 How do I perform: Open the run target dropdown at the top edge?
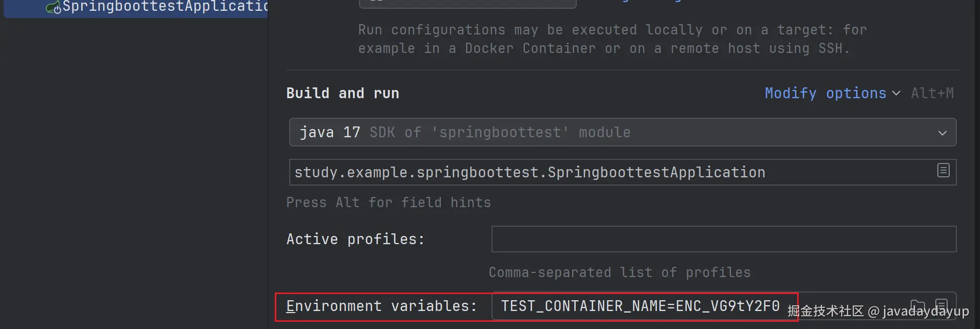click(467, 3)
